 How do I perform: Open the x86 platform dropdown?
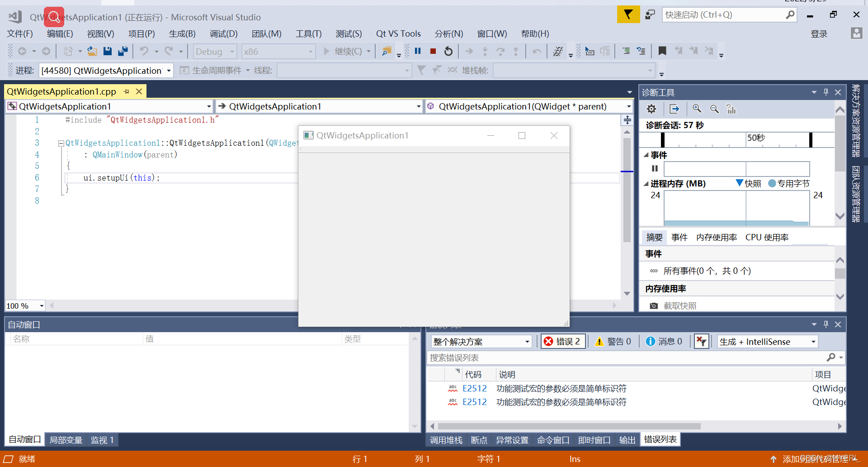coord(278,52)
